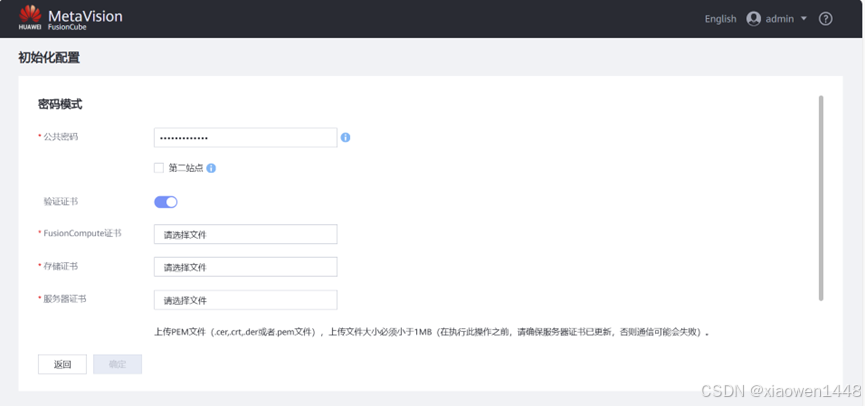Screen dimensions: 865x406
Task: Click the 初始化配置 page title
Action: point(49,57)
